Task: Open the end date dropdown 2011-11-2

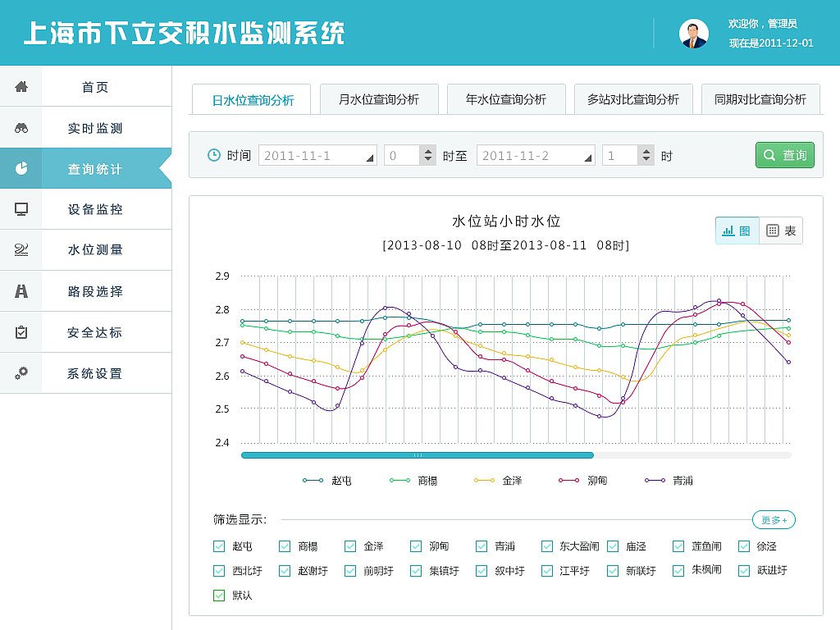Action: (x=536, y=155)
